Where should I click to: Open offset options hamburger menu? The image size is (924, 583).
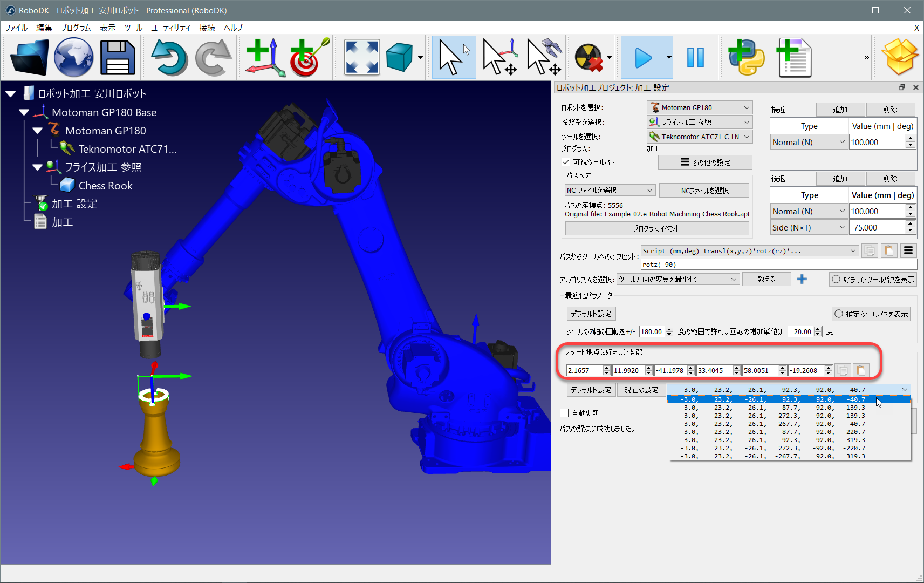[908, 251]
